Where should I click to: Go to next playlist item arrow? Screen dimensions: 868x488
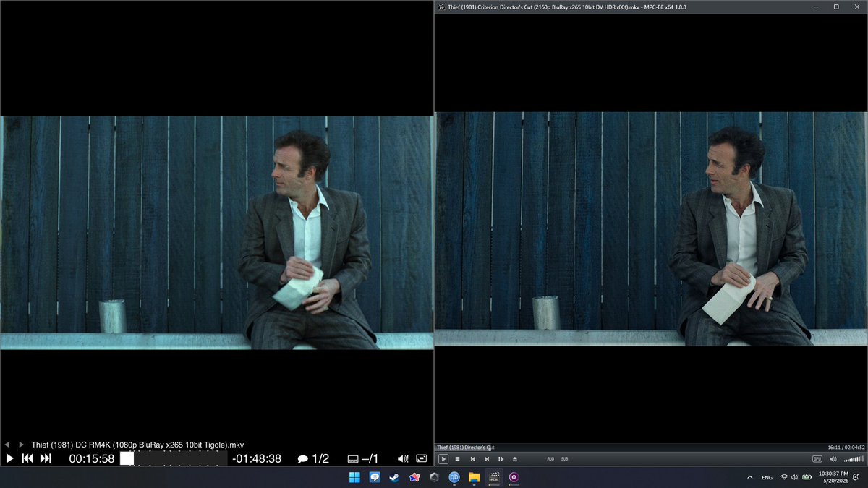(x=21, y=444)
